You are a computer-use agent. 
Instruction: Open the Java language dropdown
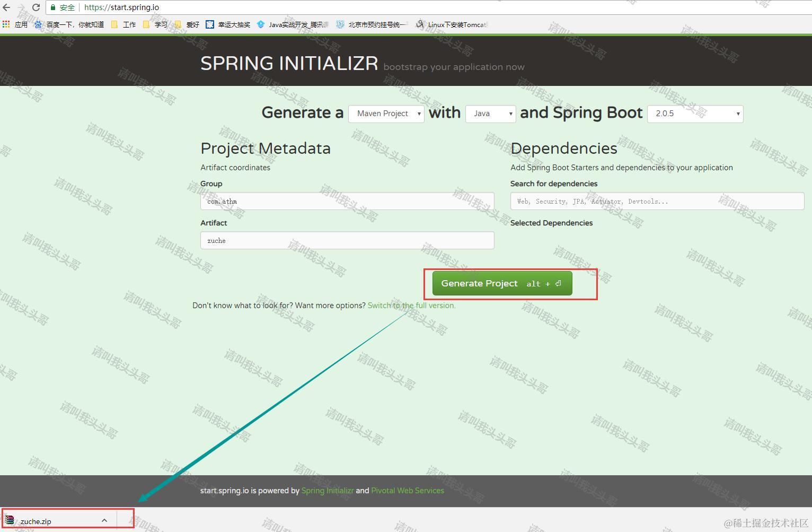[x=490, y=114]
